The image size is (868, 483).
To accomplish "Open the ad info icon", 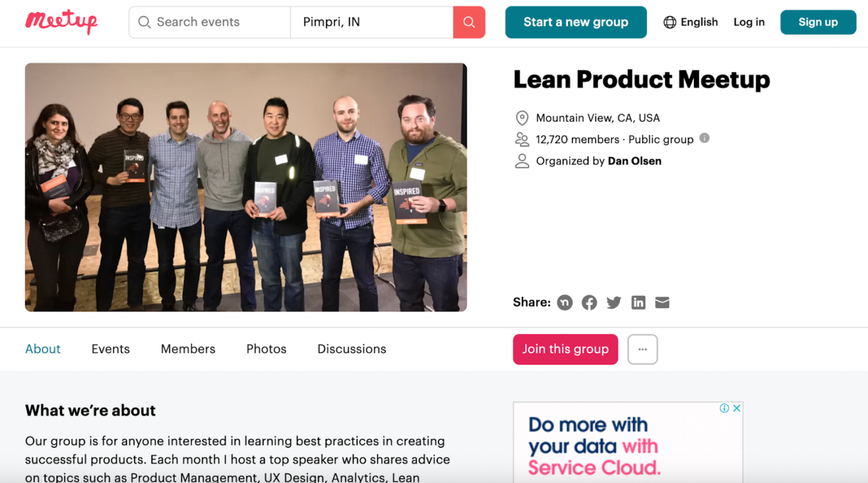I will coord(724,408).
